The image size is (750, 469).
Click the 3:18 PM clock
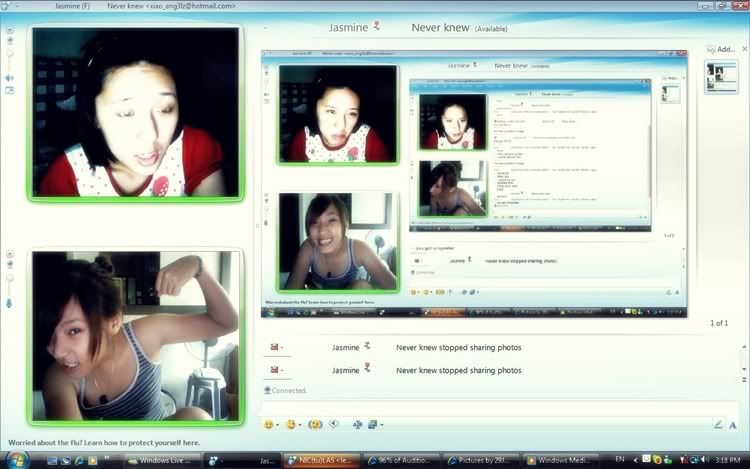728,460
